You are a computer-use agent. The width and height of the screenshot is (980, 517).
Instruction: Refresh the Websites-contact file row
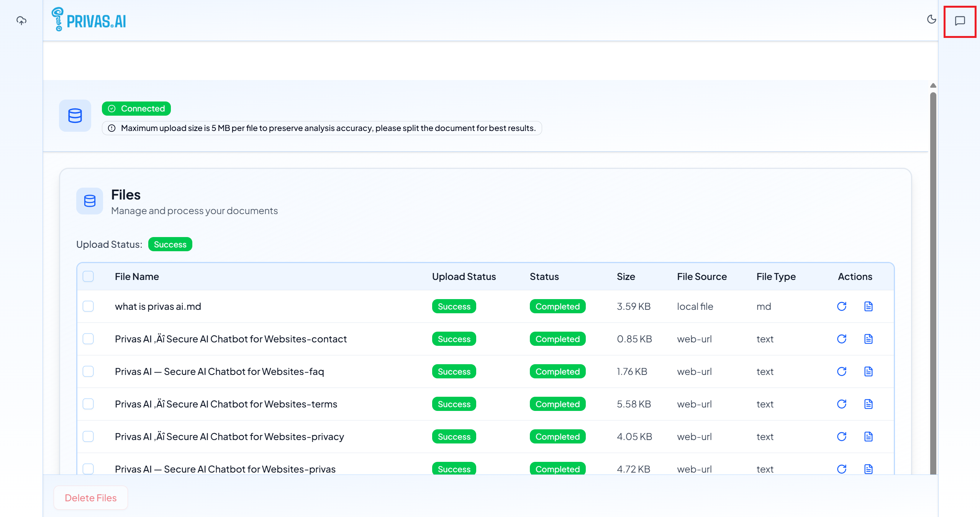pos(842,339)
